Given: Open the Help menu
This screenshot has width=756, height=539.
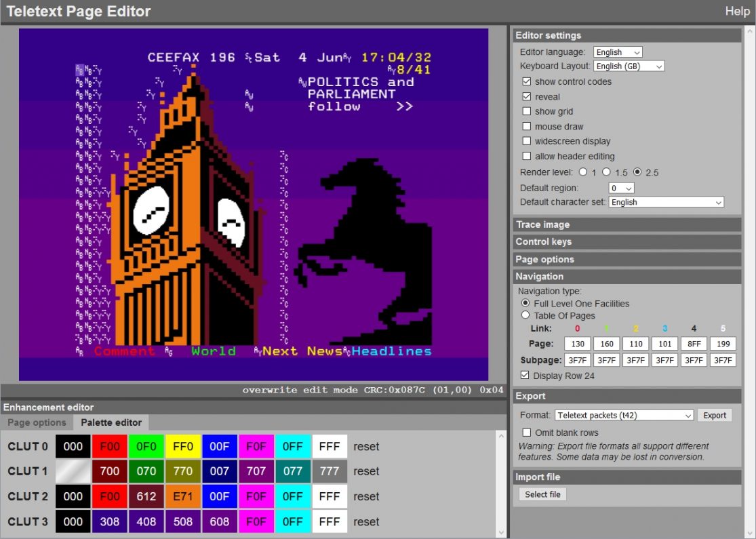Looking at the screenshot, I should tap(737, 11).
